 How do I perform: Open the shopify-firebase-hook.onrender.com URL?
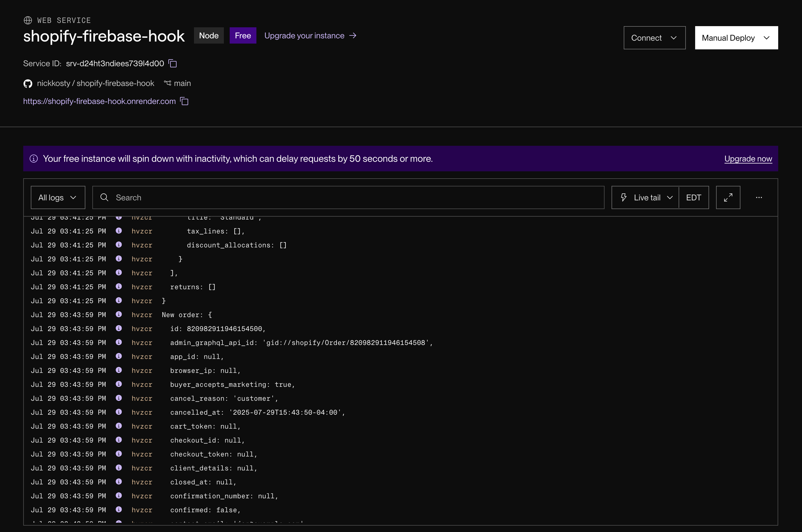99,101
